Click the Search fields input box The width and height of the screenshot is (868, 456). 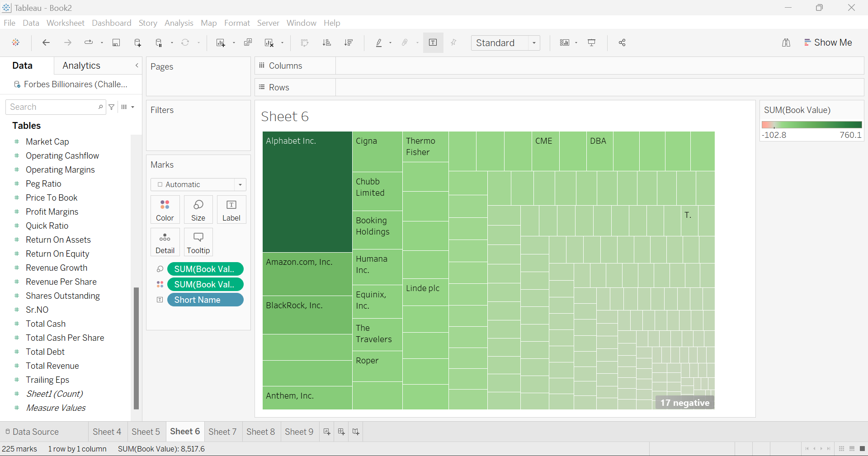pyautogui.click(x=52, y=107)
